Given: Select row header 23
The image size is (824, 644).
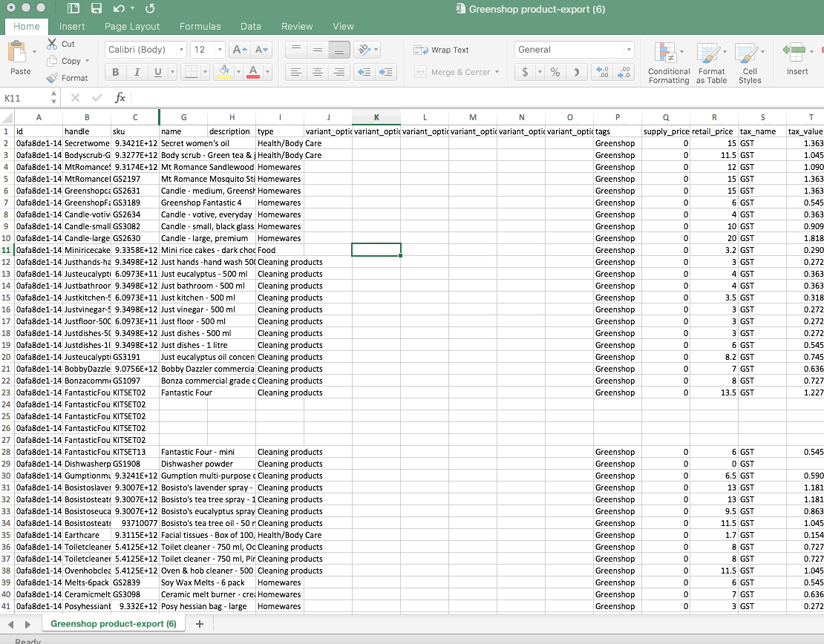Looking at the screenshot, I should (x=7, y=392).
